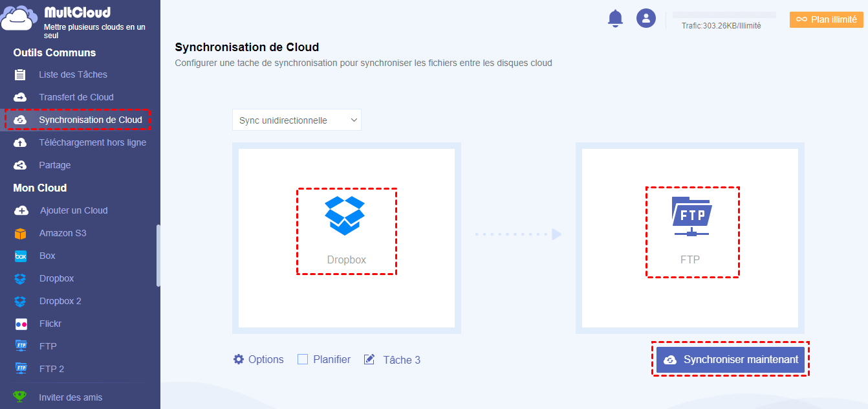
Task: Click the Trafic:303.26KB/Illimité text
Action: coord(721,26)
